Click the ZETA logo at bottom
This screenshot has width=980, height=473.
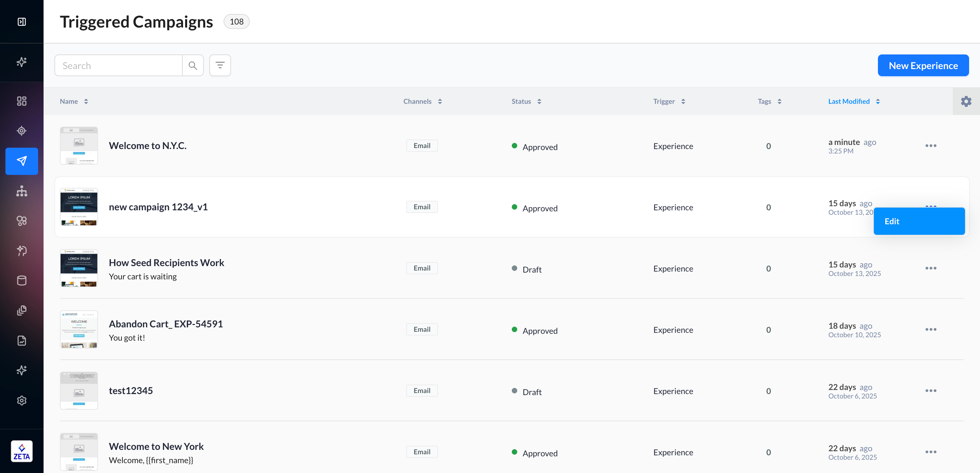click(22, 451)
